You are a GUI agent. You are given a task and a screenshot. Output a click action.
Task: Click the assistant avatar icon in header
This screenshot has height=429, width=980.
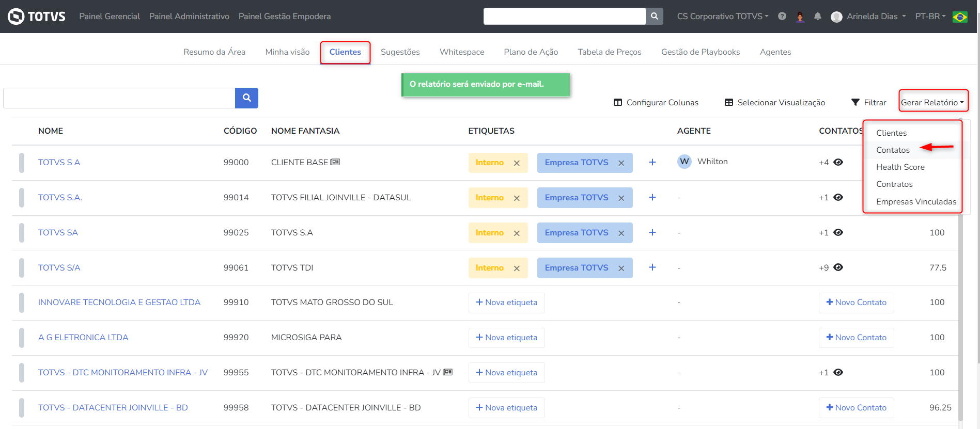click(x=800, y=17)
